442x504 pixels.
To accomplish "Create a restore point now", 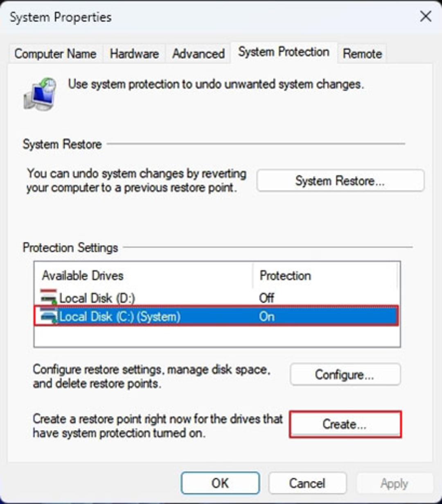I will point(345,424).
